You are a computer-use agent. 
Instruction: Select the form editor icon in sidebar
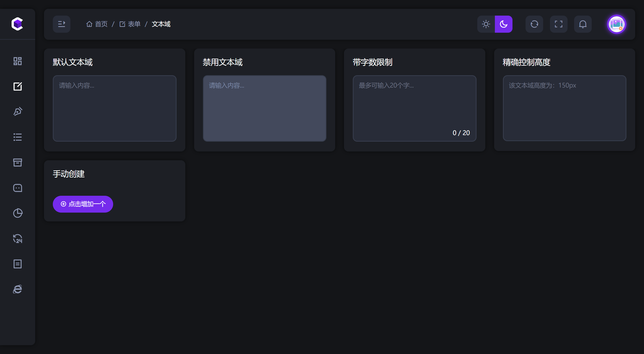[17, 86]
